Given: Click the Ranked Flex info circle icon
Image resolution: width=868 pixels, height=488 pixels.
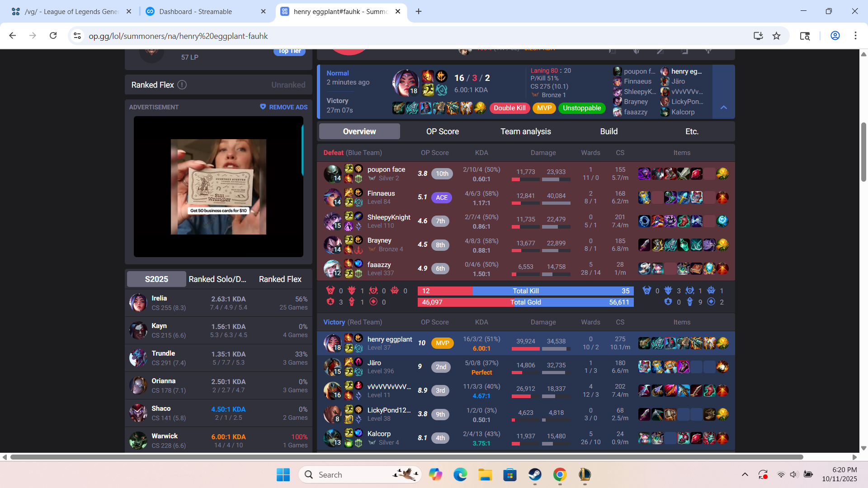Looking at the screenshot, I should (182, 85).
